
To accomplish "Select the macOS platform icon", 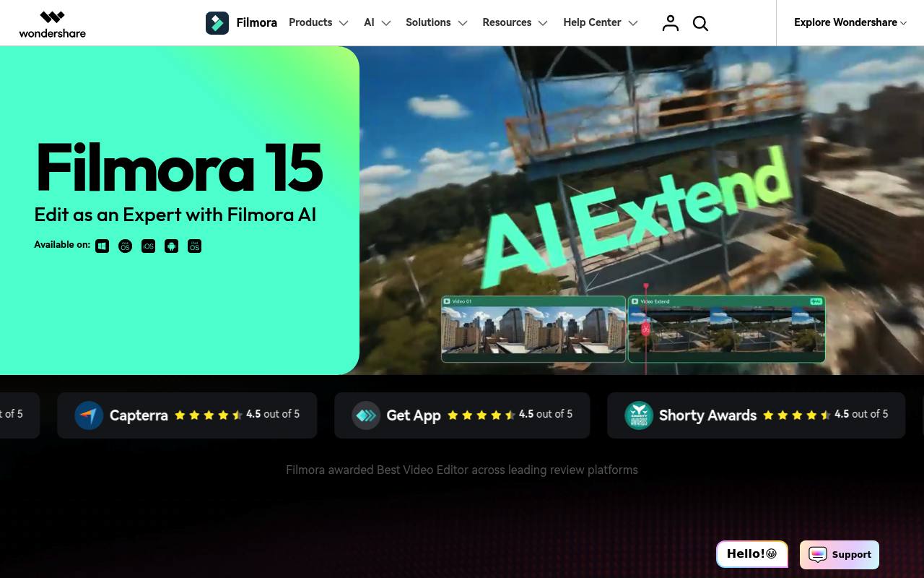I will 125,246.
